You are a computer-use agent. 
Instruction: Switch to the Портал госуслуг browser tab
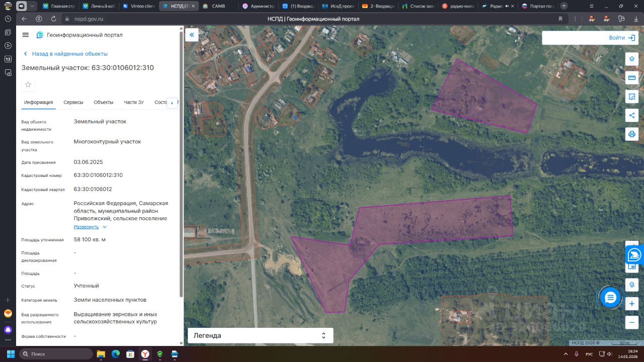point(538,6)
